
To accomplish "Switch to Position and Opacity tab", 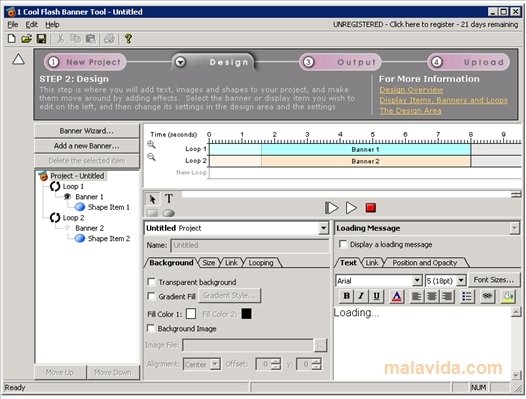I will point(425,263).
